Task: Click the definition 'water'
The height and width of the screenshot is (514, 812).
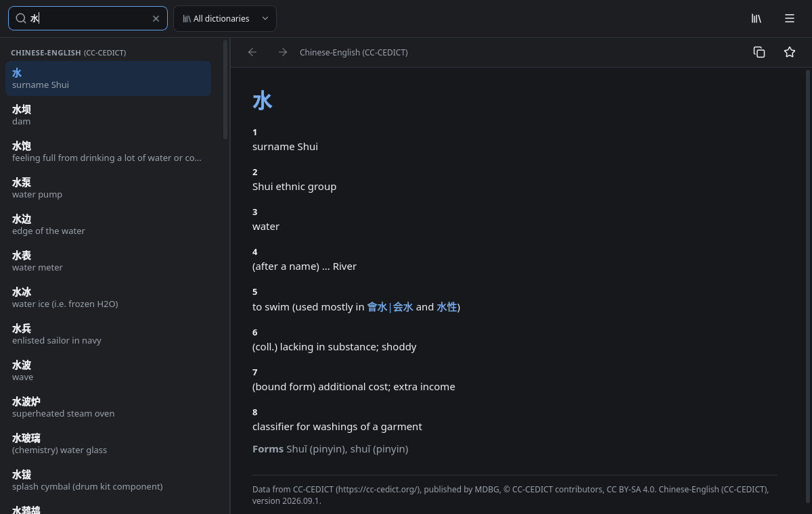Action: (x=266, y=226)
